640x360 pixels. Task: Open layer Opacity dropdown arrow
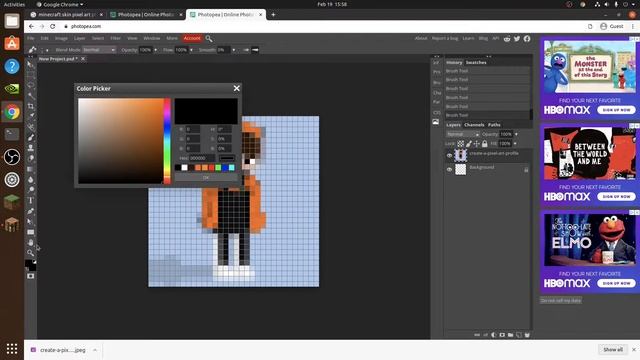pos(516,134)
